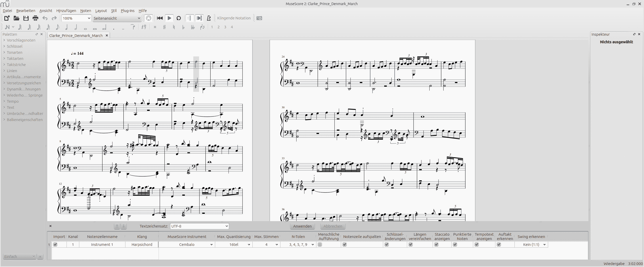
Task: Toggle pan score during playback
Action: (199, 18)
